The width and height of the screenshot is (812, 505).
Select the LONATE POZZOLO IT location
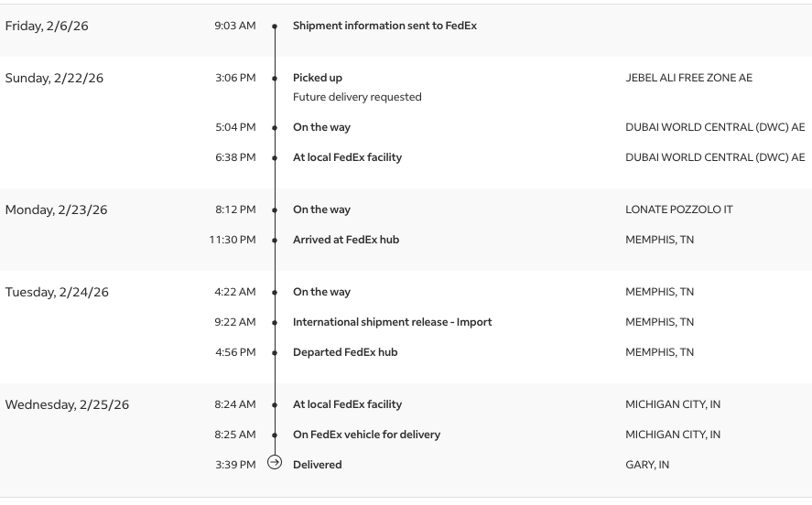point(678,210)
